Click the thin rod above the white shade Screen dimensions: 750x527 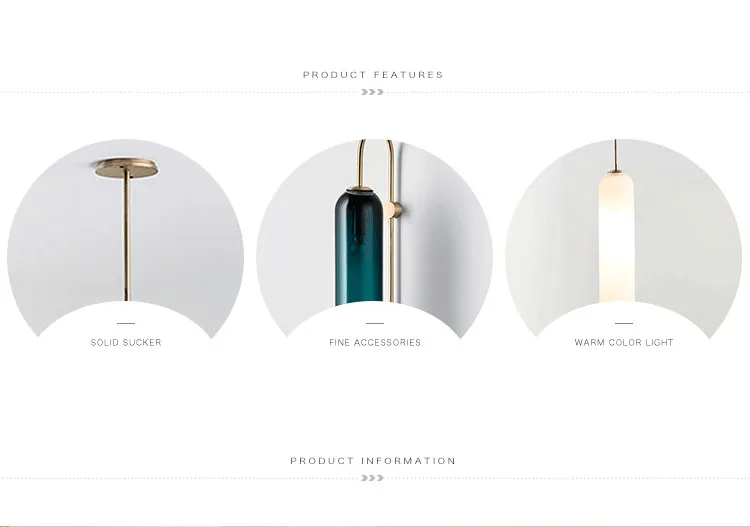616,154
